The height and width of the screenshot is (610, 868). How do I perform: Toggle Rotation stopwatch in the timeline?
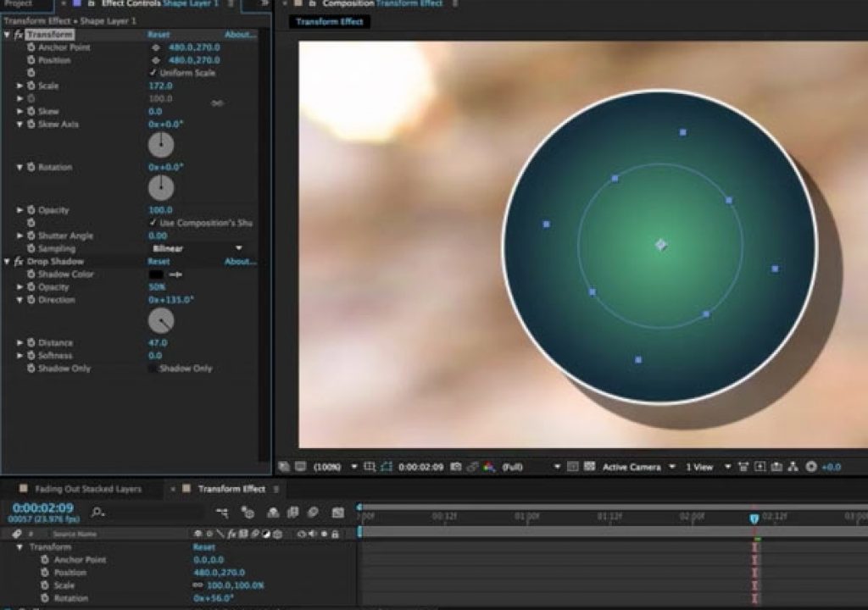(x=45, y=598)
